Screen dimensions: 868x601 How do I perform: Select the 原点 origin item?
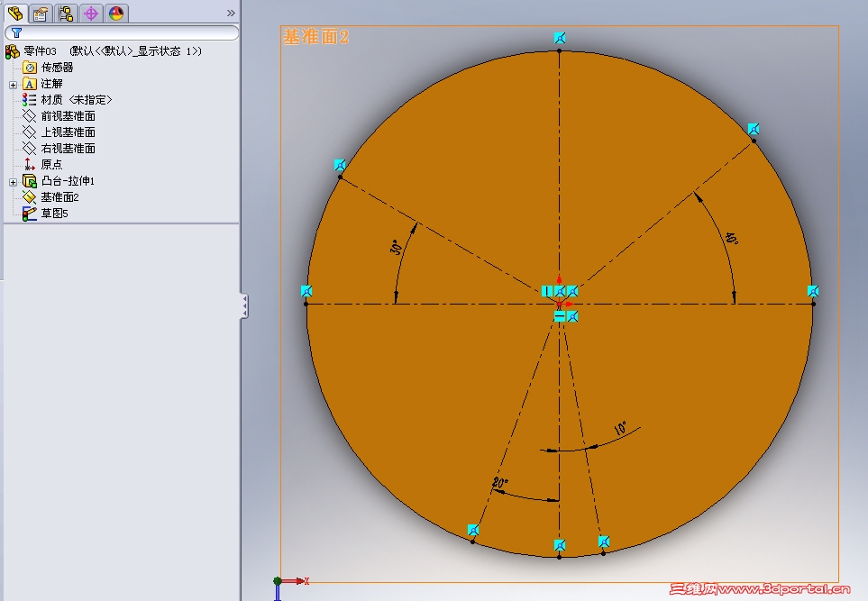tap(51, 164)
